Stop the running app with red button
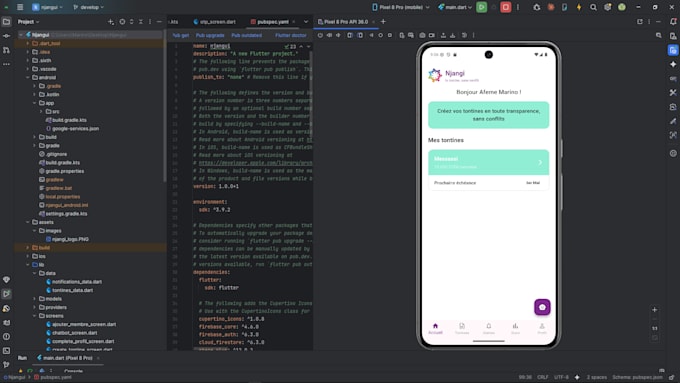The height and width of the screenshot is (383, 680). [505, 7]
